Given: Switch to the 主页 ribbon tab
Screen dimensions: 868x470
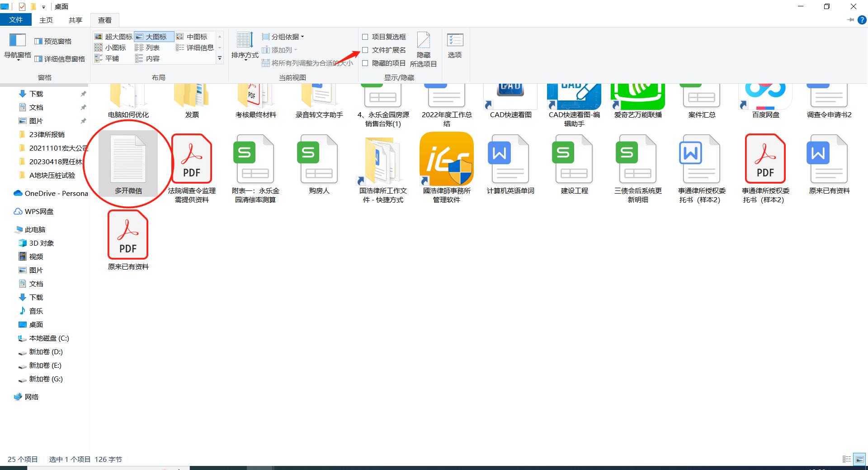Looking at the screenshot, I should [x=46, y=20].
